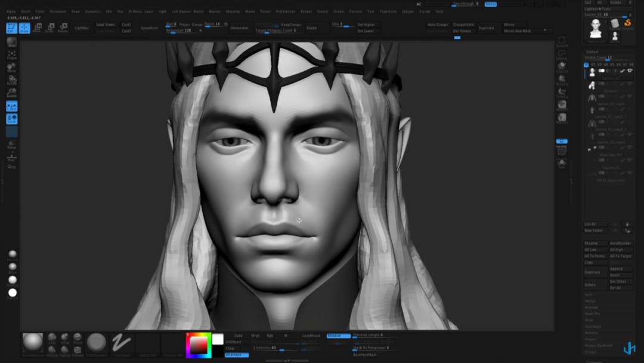644x363 pixels.
Task: Open the Tool menu
Action: [x=371, y=11]
